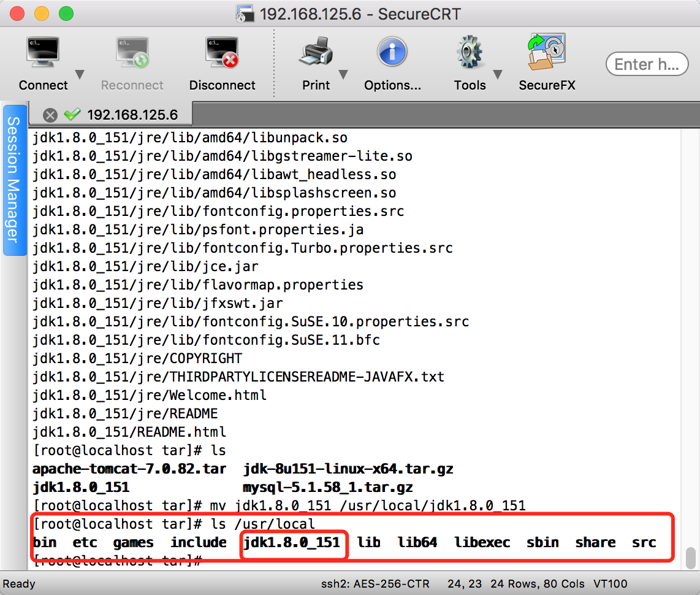
Task: Open the Tools dropdown arrow
Action: pyautogui.click(x=498, y=75)
